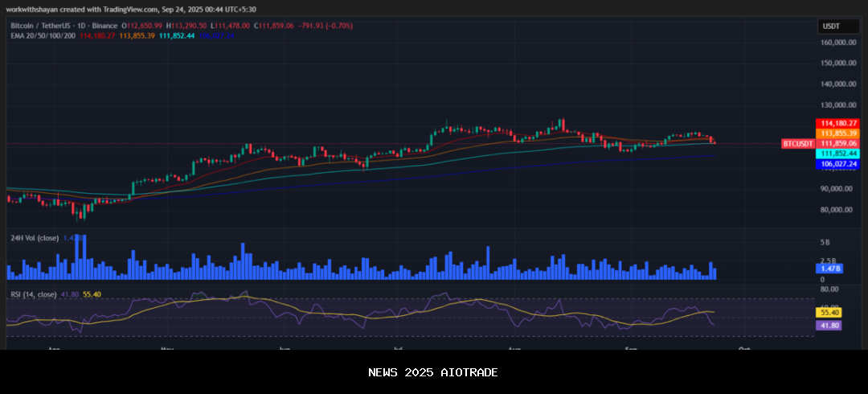Click the 130,000.00 price axis label
Viewport: 868px width, 394px height.
pos(837,105)
